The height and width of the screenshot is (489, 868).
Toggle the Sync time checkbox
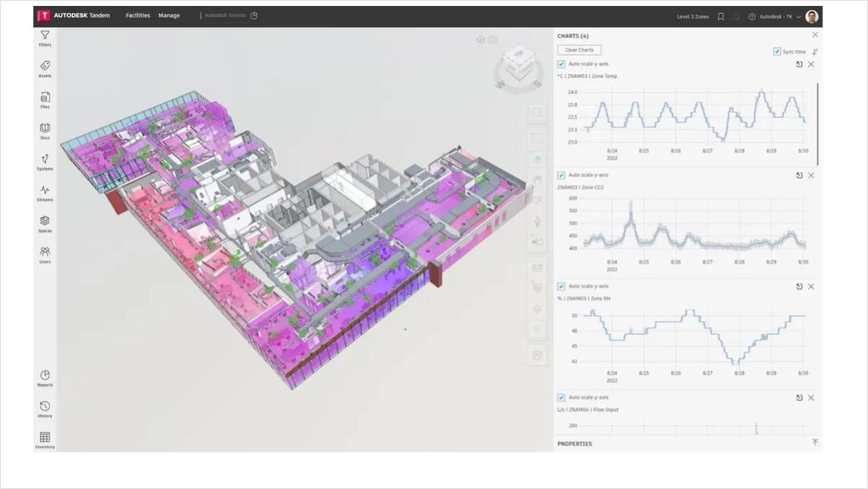pos(777,52)
